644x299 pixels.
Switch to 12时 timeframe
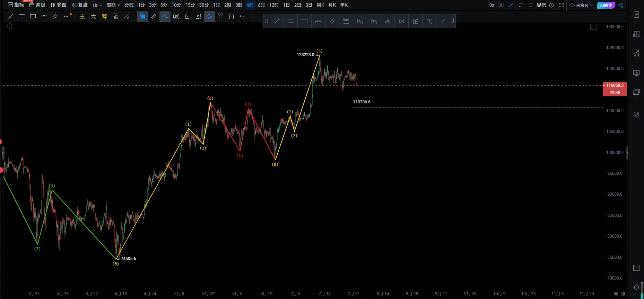pos(274,5)
